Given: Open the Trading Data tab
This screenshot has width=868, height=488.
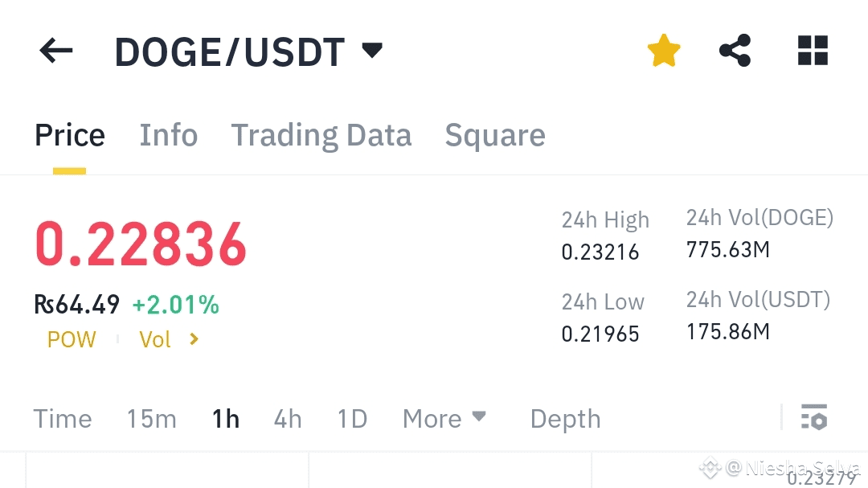Looking at the screenshot, I should point(321,135).
